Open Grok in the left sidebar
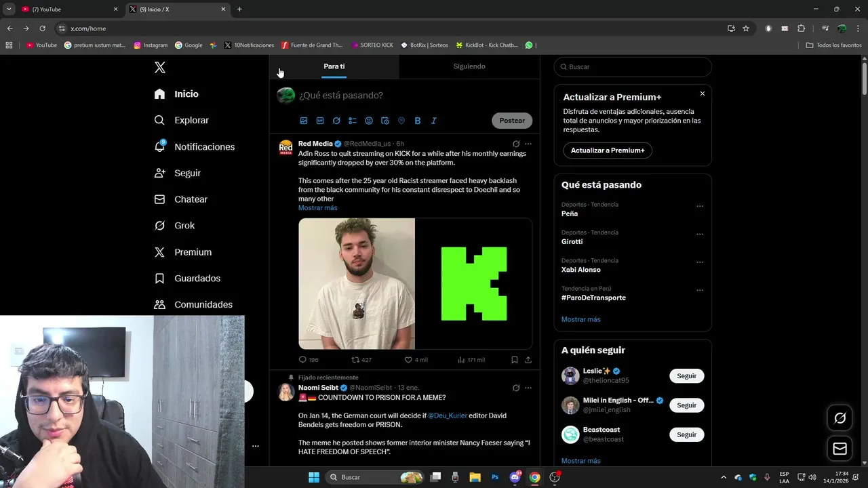 tap(174, 226)
